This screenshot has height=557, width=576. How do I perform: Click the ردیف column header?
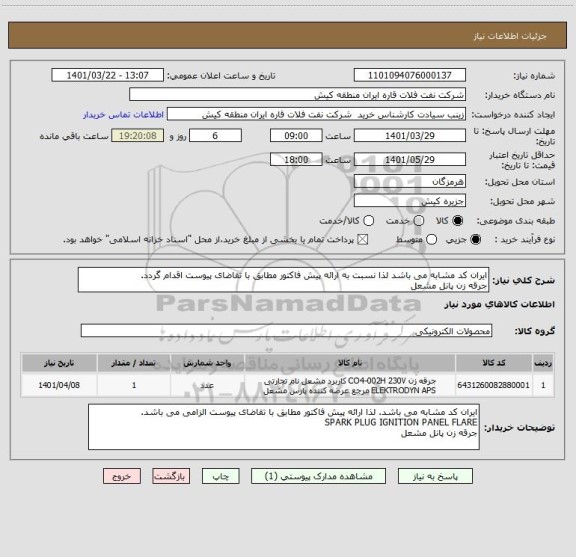(543, 363)
